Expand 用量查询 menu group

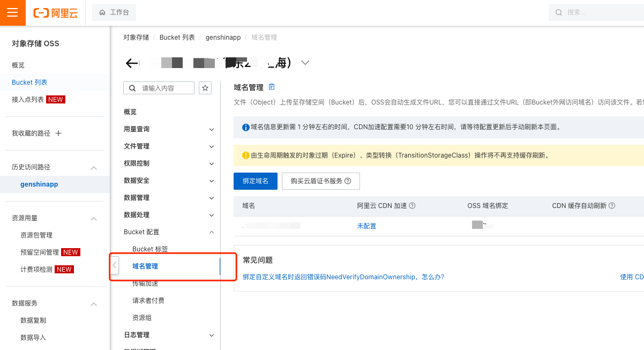pyautogui.click(x=169, y=129)
